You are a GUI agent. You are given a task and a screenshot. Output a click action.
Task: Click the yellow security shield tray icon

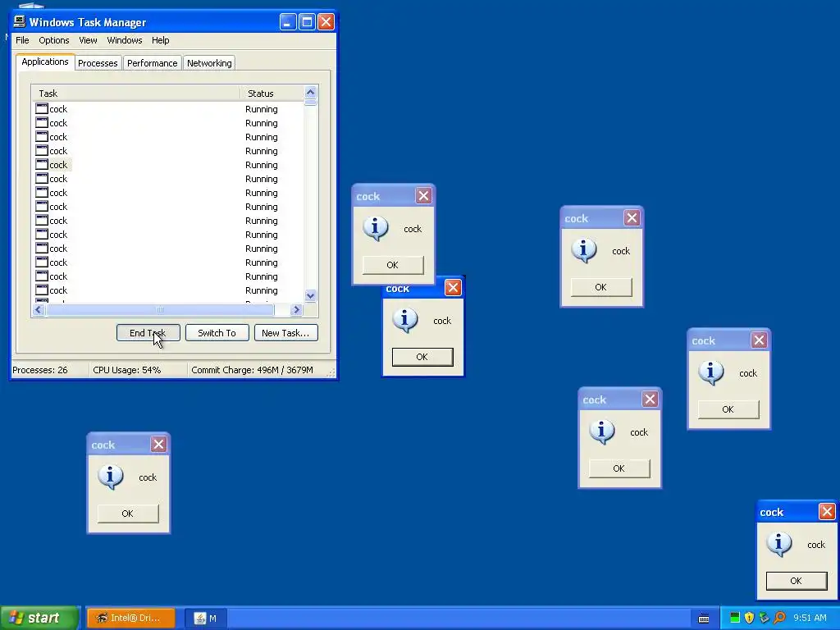[750, 618]
